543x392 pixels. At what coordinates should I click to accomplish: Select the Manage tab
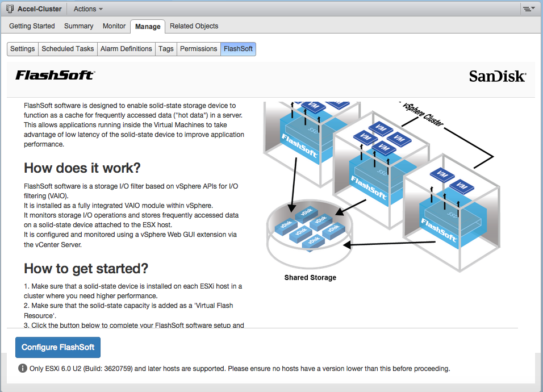point(148,27)
